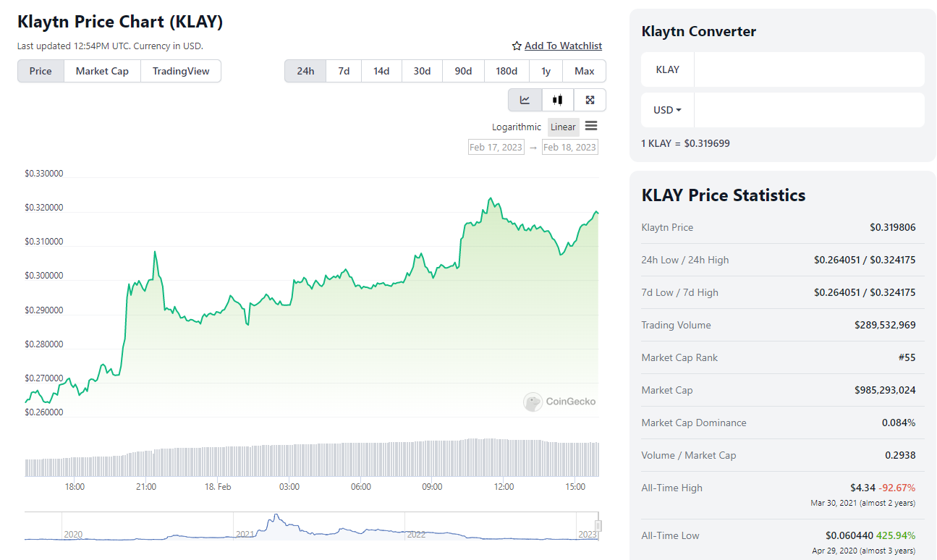Switch chart to Linear scale
The height and width of the screenshot is (560, 937).
point(563,127)
